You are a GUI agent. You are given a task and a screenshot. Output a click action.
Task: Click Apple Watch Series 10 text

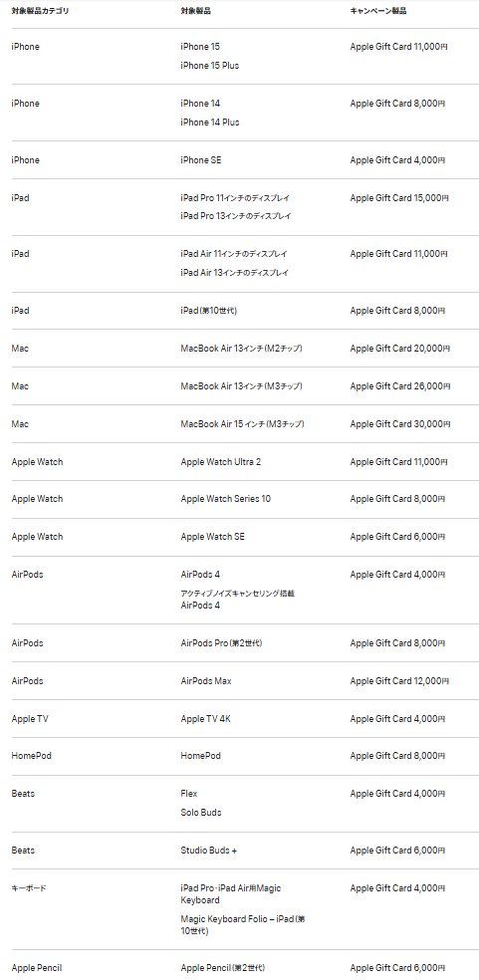click(226, 499)
